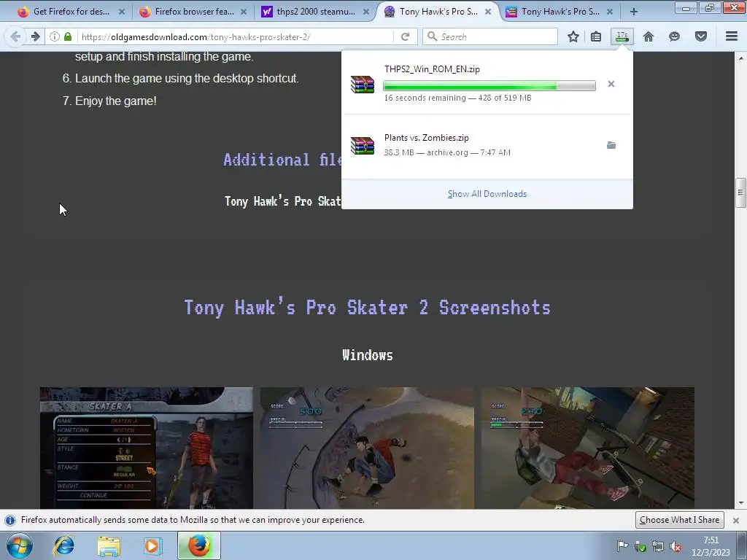Toggle the downloads panel toolbar button
The image size is (747, 560).
622,36
